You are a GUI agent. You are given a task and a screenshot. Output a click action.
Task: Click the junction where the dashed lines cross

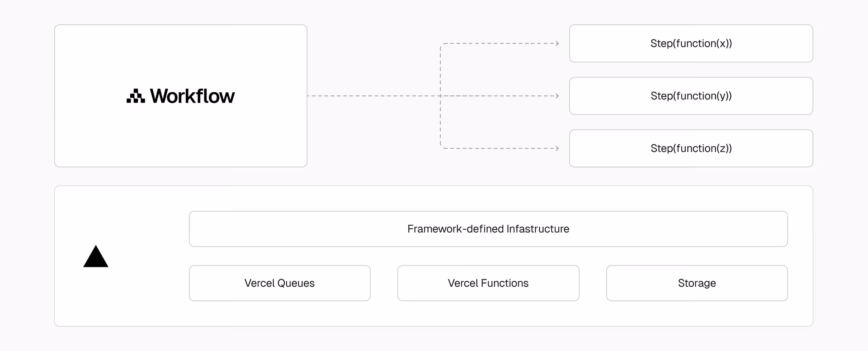(x=440, y=96)
